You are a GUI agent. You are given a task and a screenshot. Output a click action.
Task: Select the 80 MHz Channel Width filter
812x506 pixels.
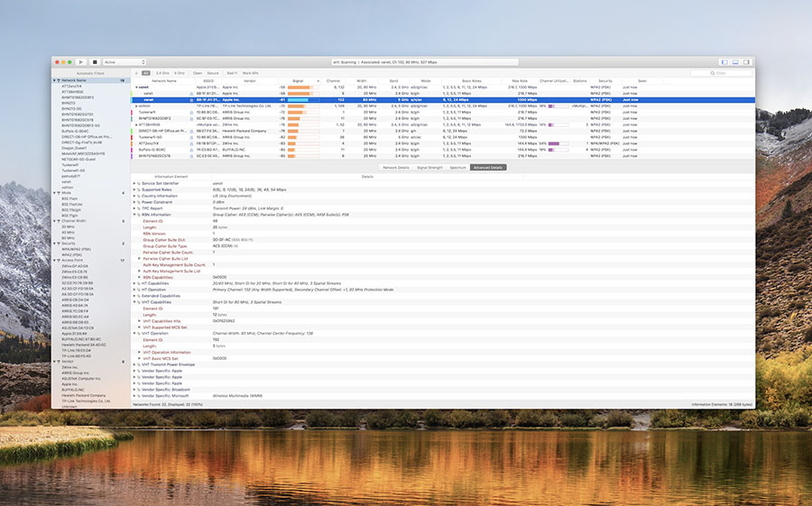click(68, 238)
